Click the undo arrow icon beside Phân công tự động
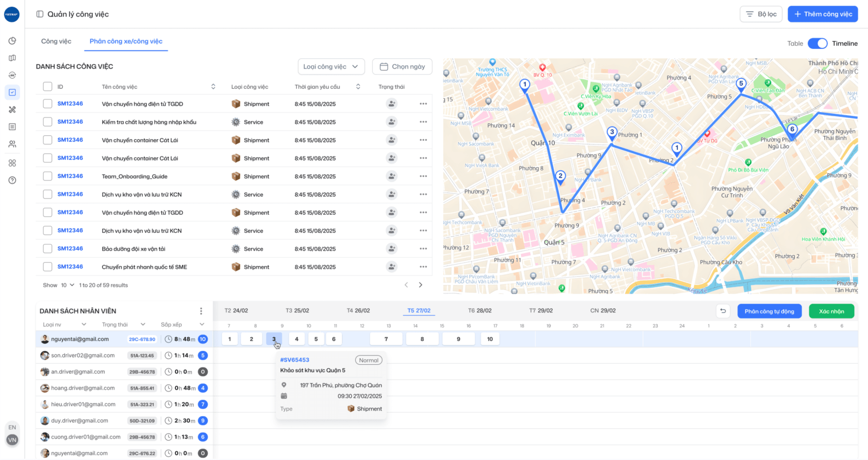This screenshot has width=868, height=460. 723,311
